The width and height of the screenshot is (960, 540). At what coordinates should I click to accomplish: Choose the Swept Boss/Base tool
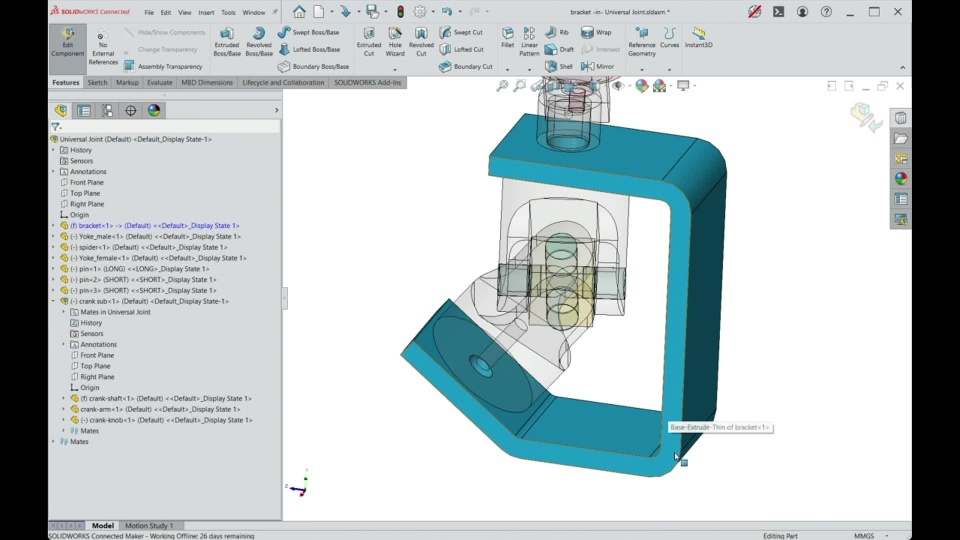[x=308, y=32]
